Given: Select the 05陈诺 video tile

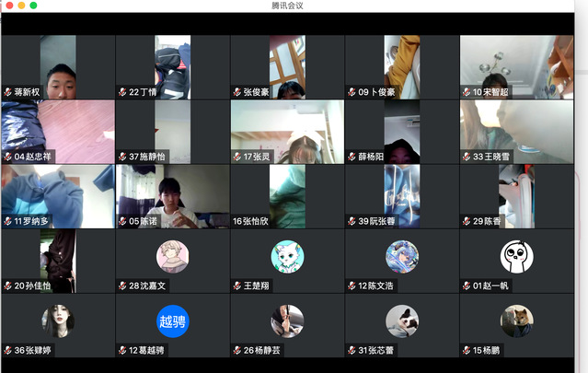Looking at the screenshot, I should [172, 196].
